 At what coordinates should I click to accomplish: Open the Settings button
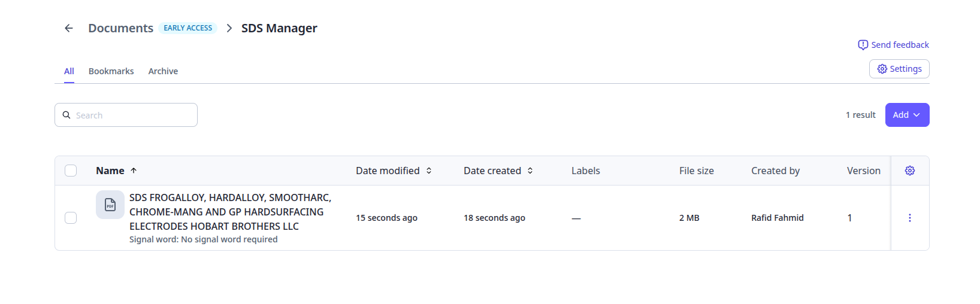coord(899,69)
